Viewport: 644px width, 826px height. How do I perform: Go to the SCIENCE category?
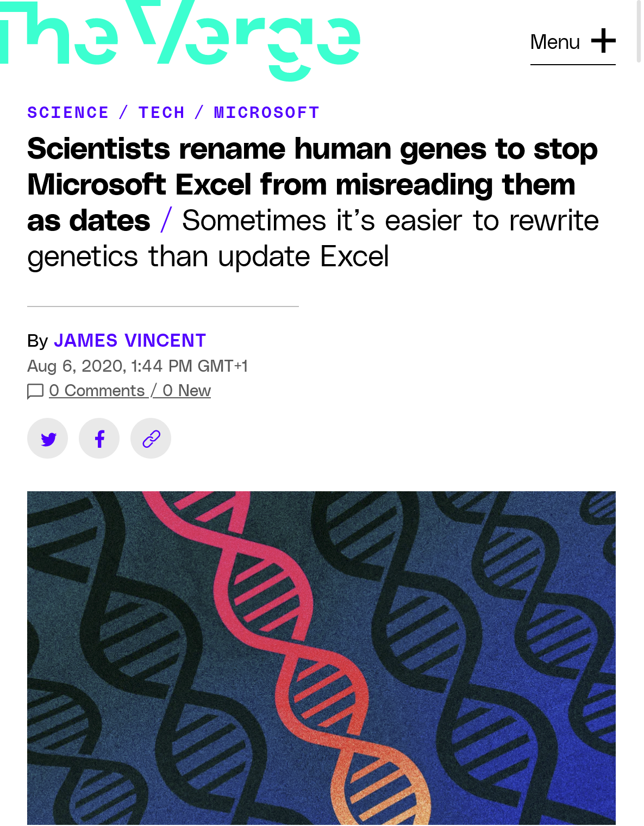68,112
